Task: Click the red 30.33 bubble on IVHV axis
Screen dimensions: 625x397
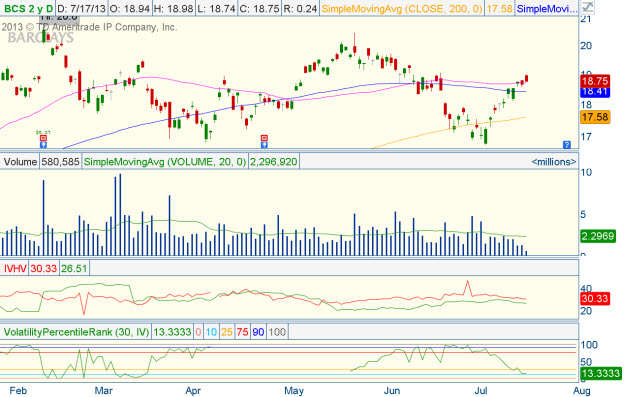Action: point(595,299)
